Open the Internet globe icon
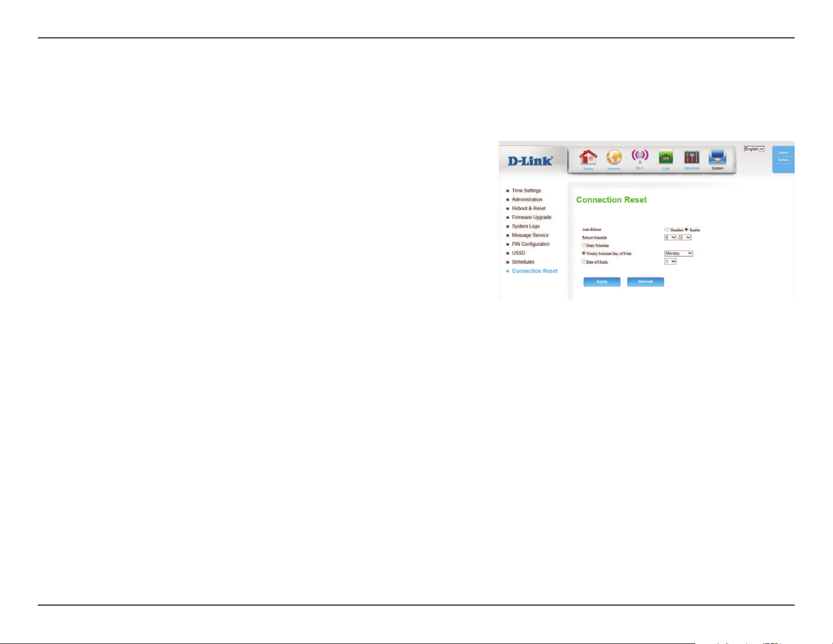The height and width of the screenshot is (644, 833). tap(614, 157)
